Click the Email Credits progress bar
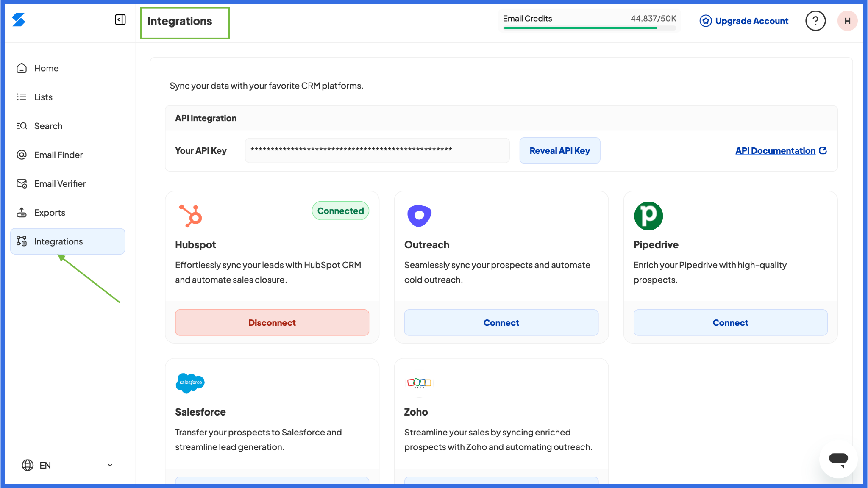The image size is (868, 488). [590, 28]
